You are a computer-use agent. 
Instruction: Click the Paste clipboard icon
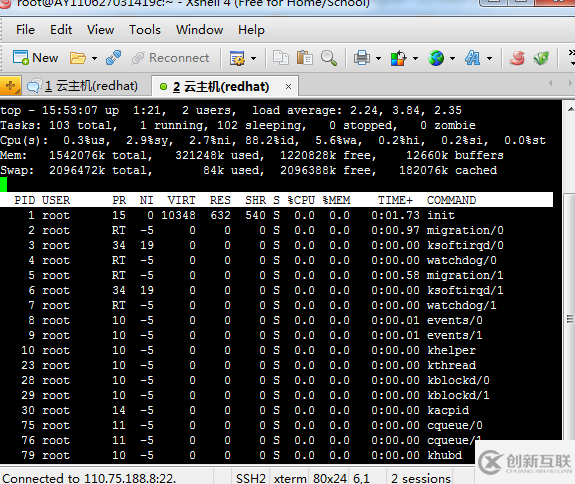tap(304, 58)
